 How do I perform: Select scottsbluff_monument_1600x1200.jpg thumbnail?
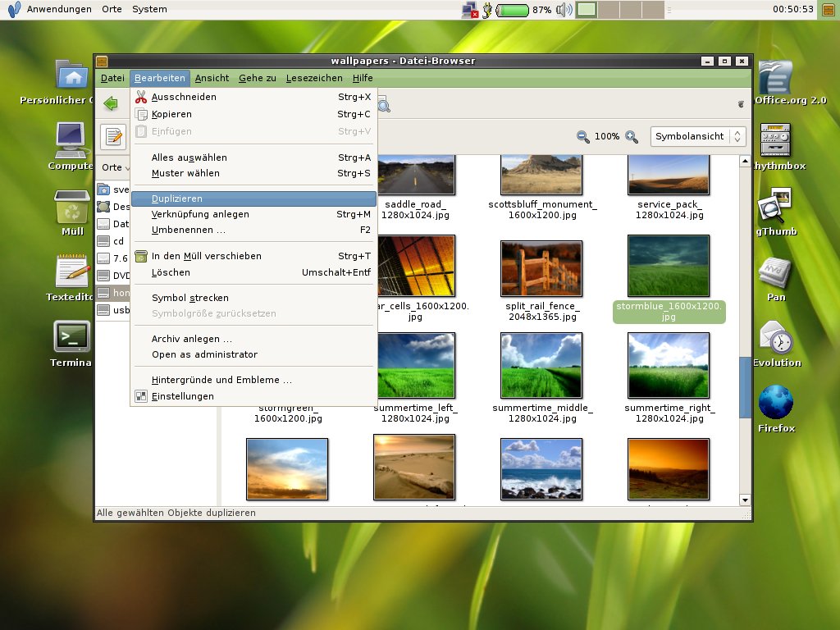click(x=541, y=175)
